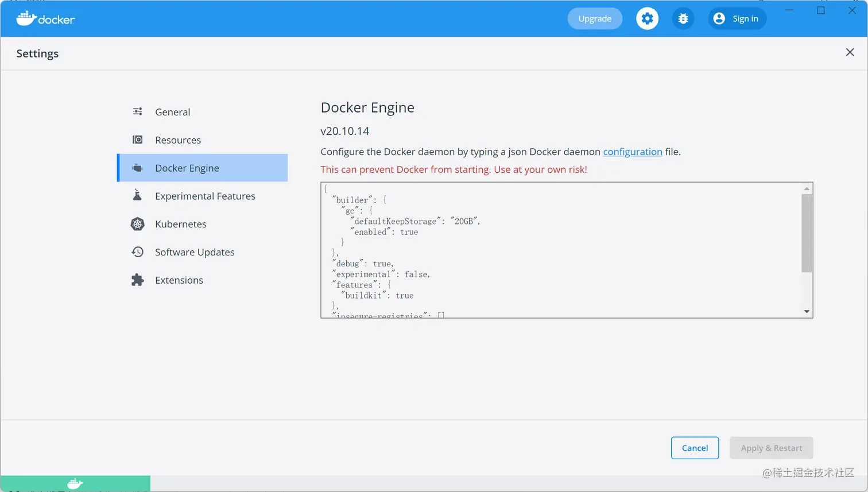Go to Experimental Features section
Screen dimensions: 868x492
tap(202, 196)
